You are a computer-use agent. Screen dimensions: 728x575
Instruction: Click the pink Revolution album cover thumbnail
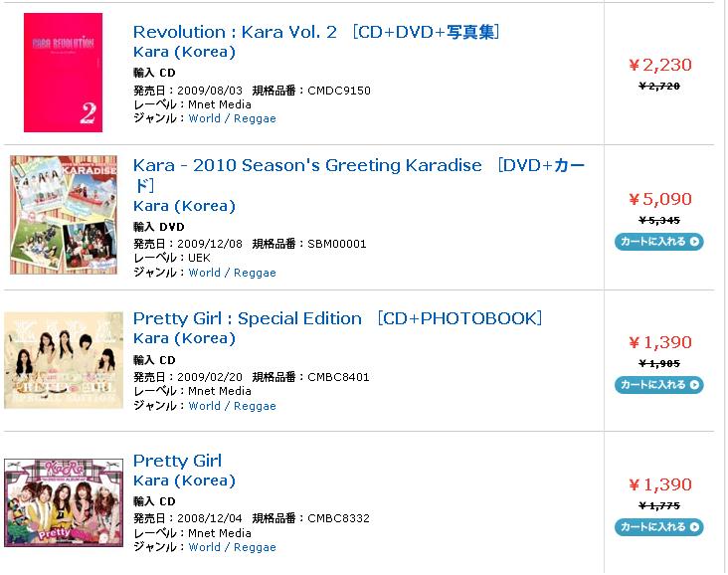(x=63, y=73)
